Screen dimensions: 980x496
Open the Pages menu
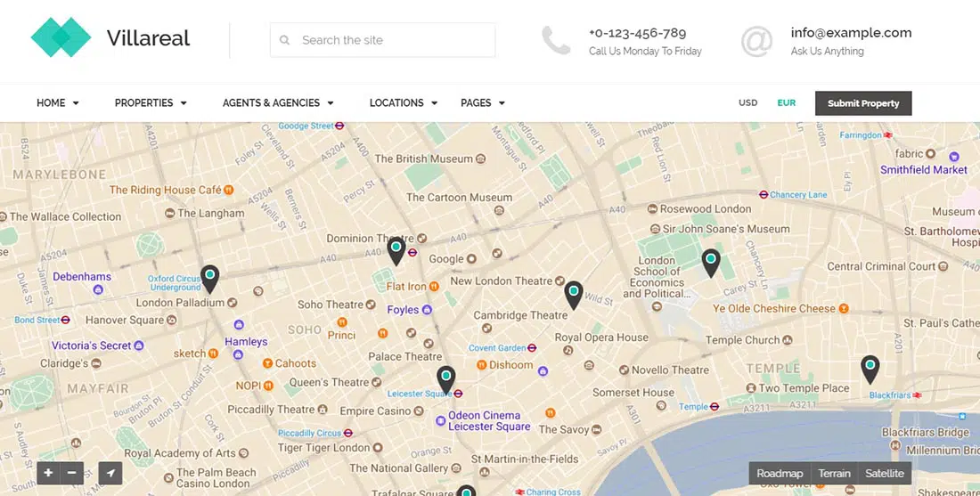click(482, 103)
